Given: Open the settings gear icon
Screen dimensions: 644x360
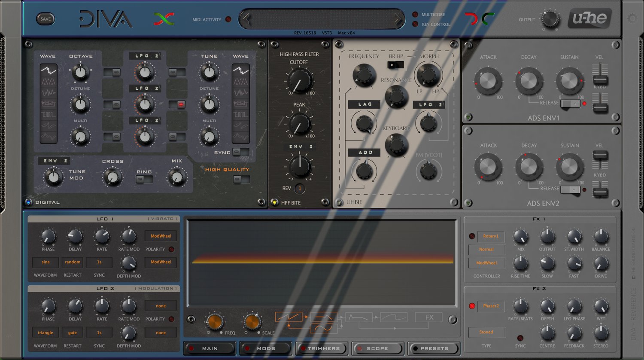Looking at the screenshot, I should pos(632,18).
